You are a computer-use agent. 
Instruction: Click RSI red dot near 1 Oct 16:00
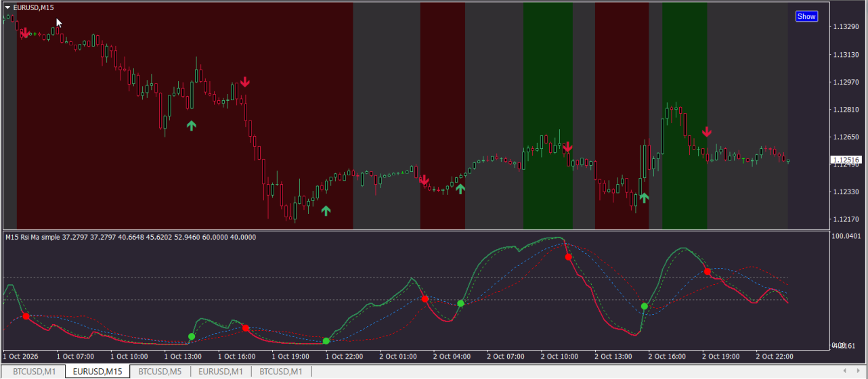[245, 328]
